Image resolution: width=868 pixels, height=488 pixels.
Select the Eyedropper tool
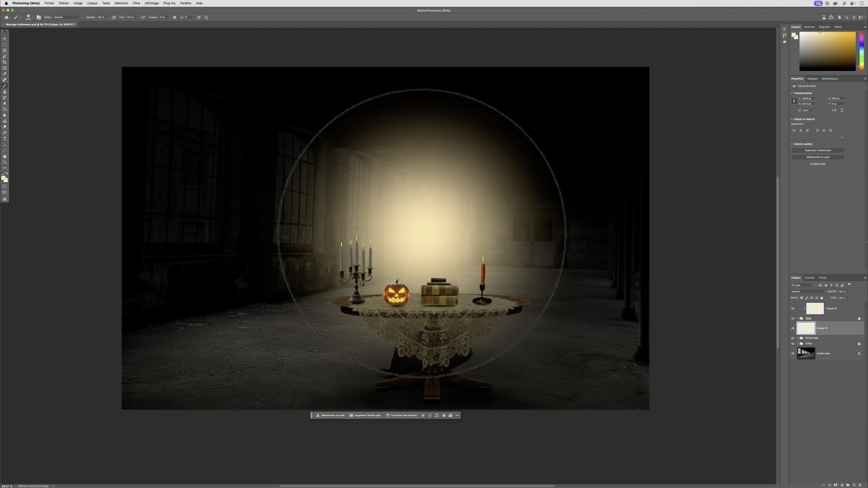coord(5,74)
